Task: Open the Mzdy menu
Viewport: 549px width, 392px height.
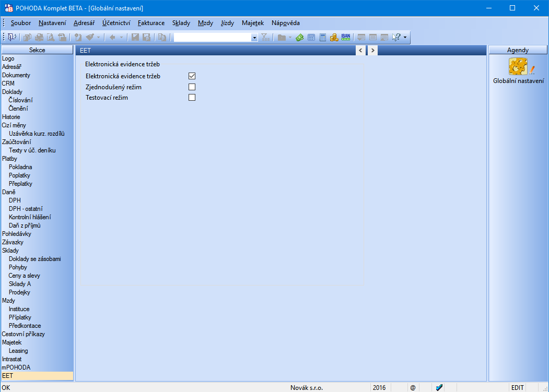Action: (x=205, y=23)
